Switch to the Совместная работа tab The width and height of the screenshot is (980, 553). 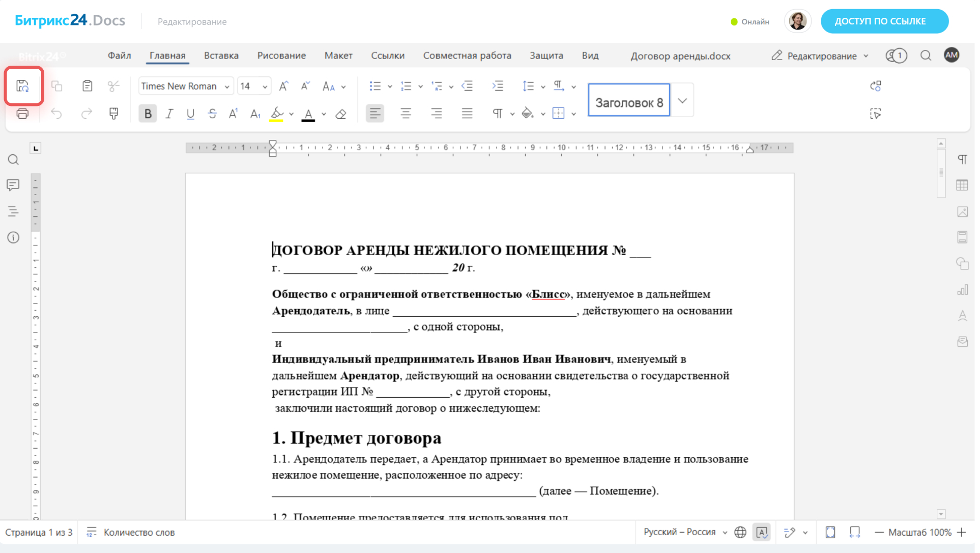(x=467, y=56)
